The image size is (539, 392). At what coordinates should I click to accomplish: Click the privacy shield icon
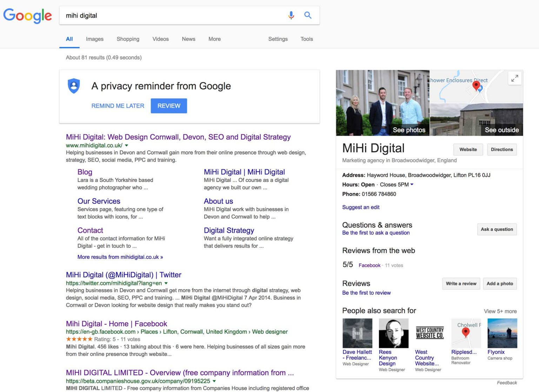coord(74,86)
